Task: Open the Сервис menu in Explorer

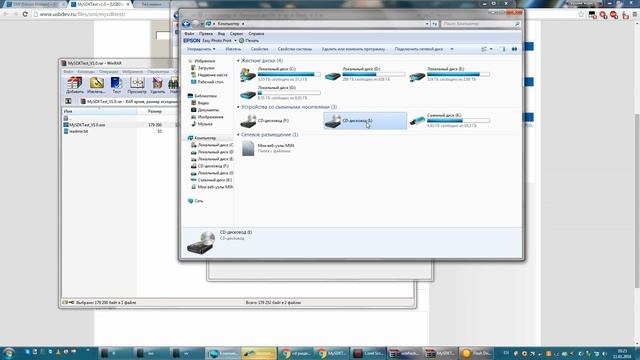Action: point(236,34)
